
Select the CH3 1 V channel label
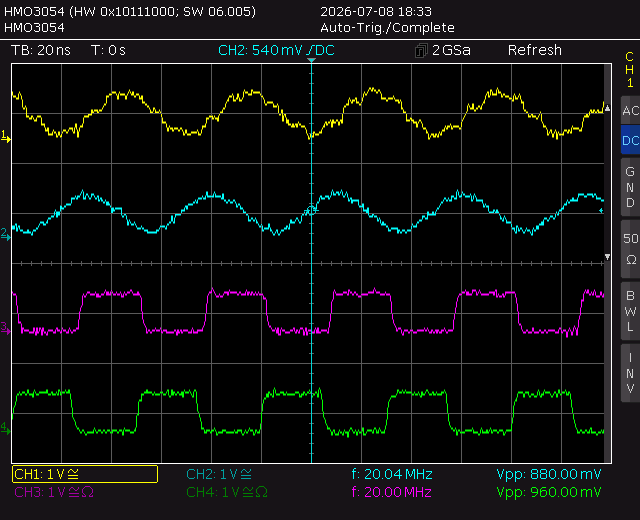pos(54,492)
